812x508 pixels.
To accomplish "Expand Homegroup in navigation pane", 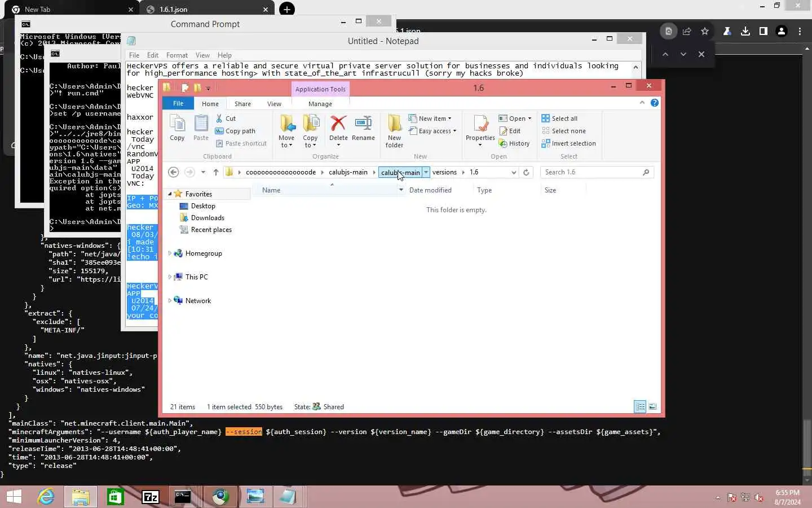I will click(x=170, y=253).
